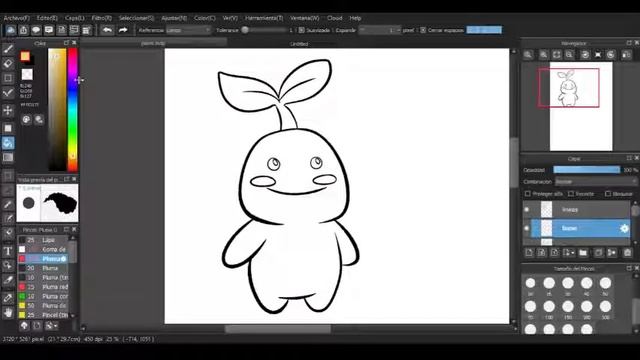Toggle the Cerrar espacios checkbox
640x360 pixels.
pos(423,30)
